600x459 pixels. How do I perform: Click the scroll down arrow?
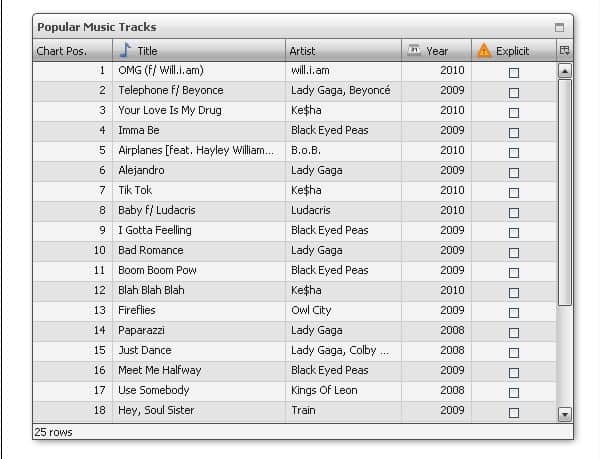564,413
